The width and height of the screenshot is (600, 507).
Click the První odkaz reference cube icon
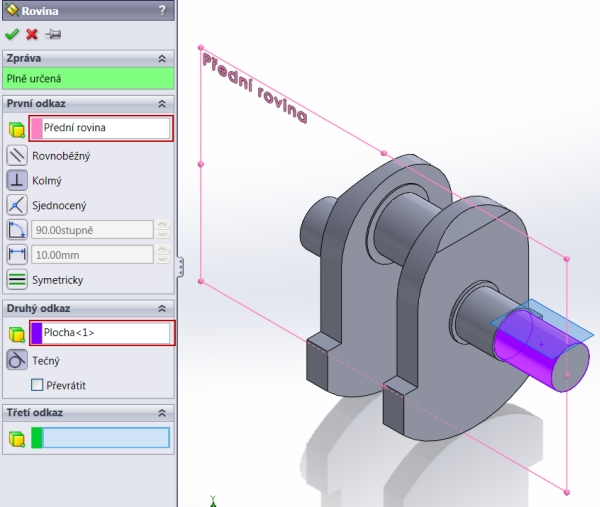[16, 129]
